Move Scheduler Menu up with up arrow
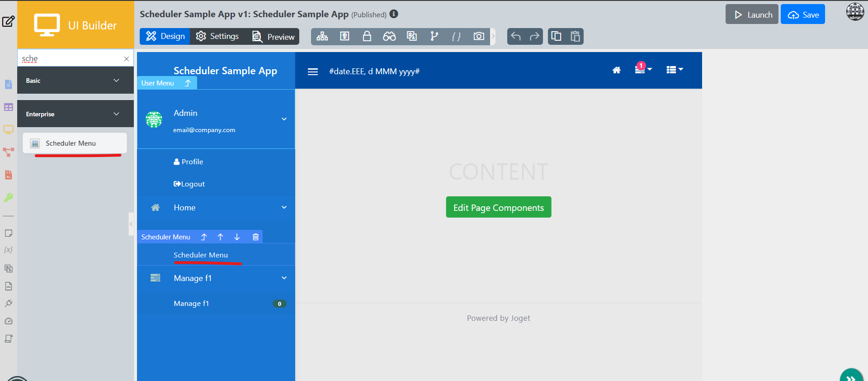 (221, 237)
